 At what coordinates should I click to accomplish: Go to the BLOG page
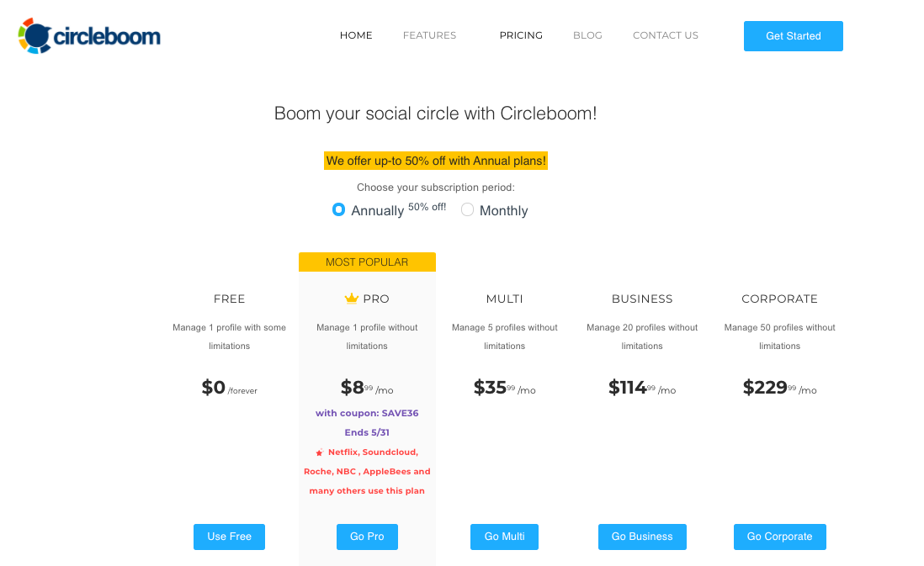click(587, 35)
